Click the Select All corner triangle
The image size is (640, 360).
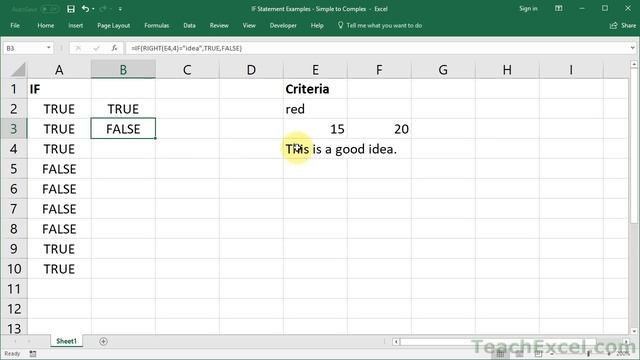17,70
